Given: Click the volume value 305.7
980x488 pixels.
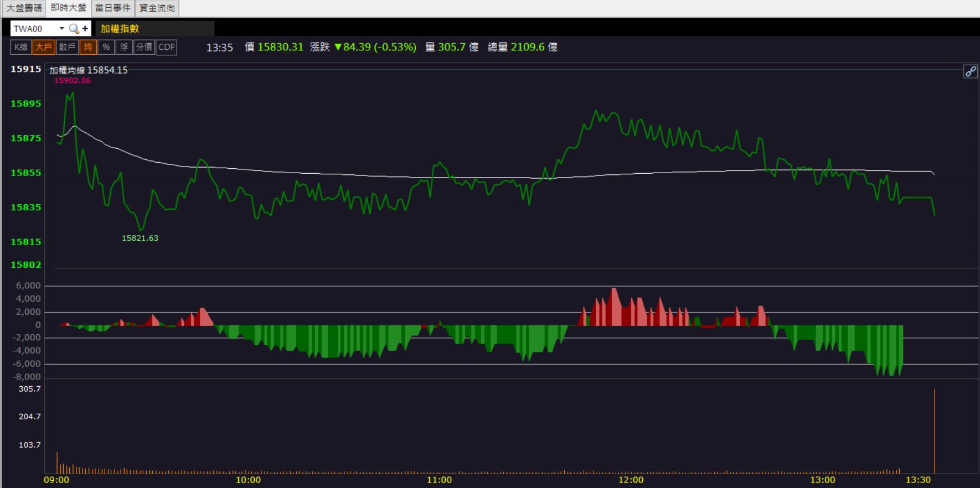Looking at the screenshot, I should (452, 47).
